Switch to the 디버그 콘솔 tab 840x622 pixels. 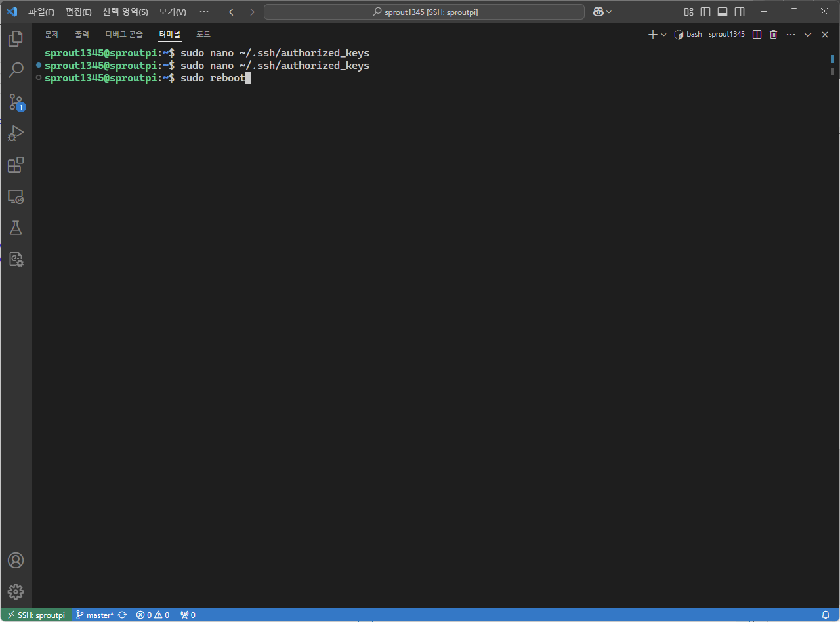coord(124,35)
